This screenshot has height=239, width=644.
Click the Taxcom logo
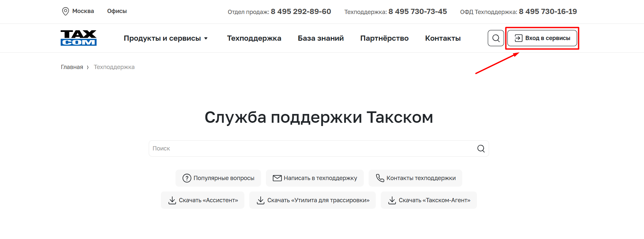[79, 38]
